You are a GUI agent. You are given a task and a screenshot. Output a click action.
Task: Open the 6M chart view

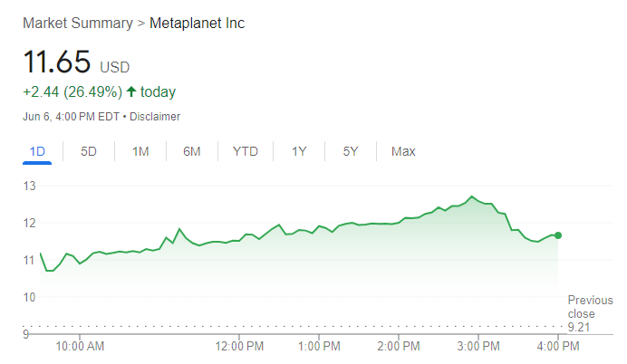(x=191, y=151)
